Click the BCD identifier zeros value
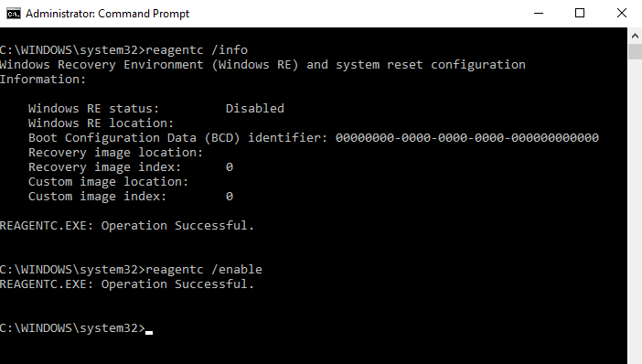The image size is (642, 364). point(467,137)
